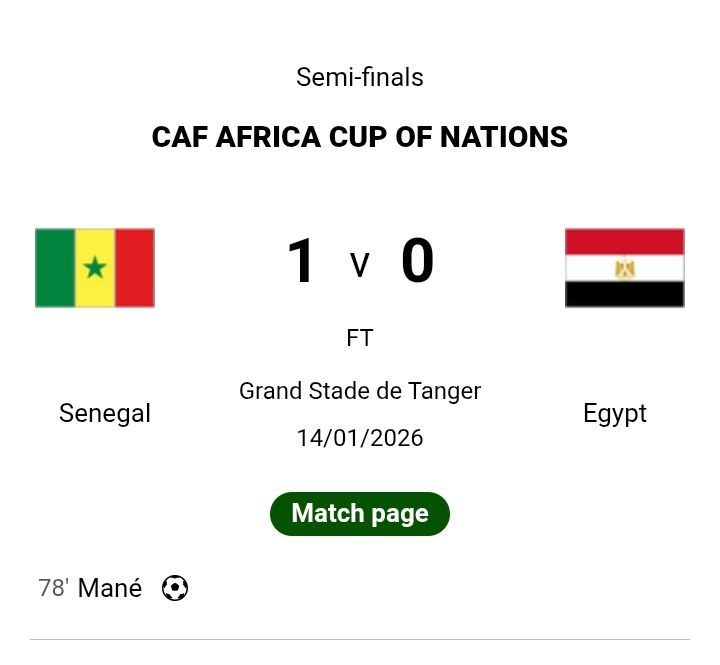This screenshot has width=720, height=665.
Task: Click the match date 14/01/2026
Action: (360, 438)
